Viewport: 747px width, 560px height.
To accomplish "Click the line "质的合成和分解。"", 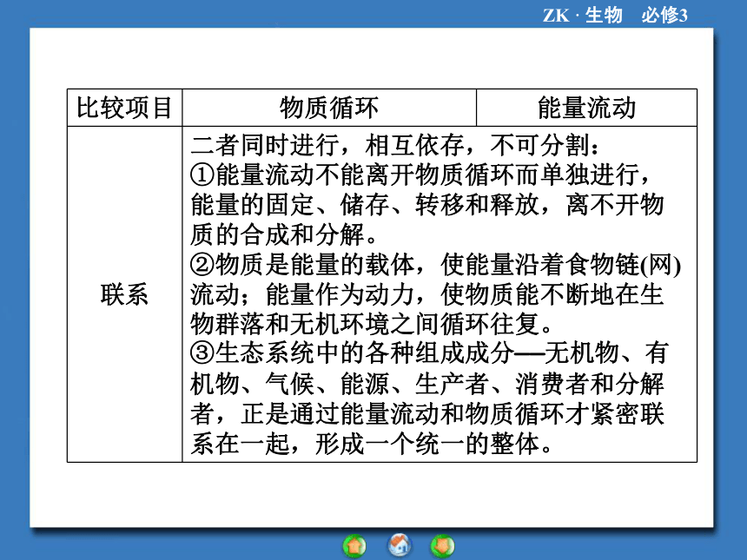I will click(285, 234).
